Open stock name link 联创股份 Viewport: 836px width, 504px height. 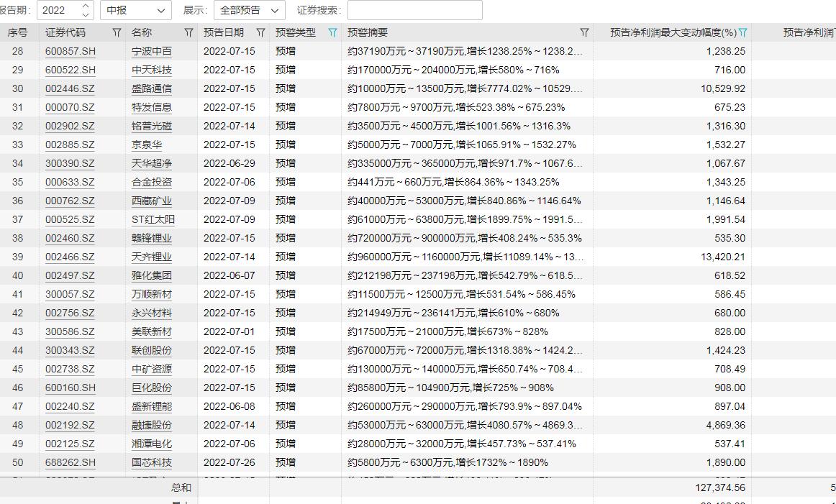(152, 350)
